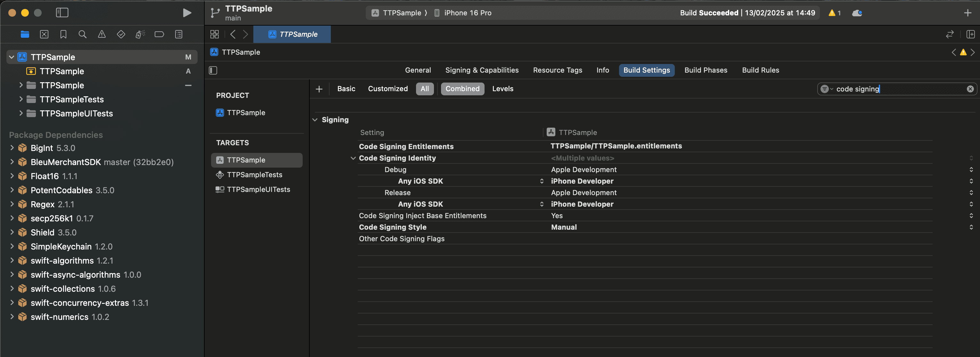Open the Find navigator magnifier icon

82,35
